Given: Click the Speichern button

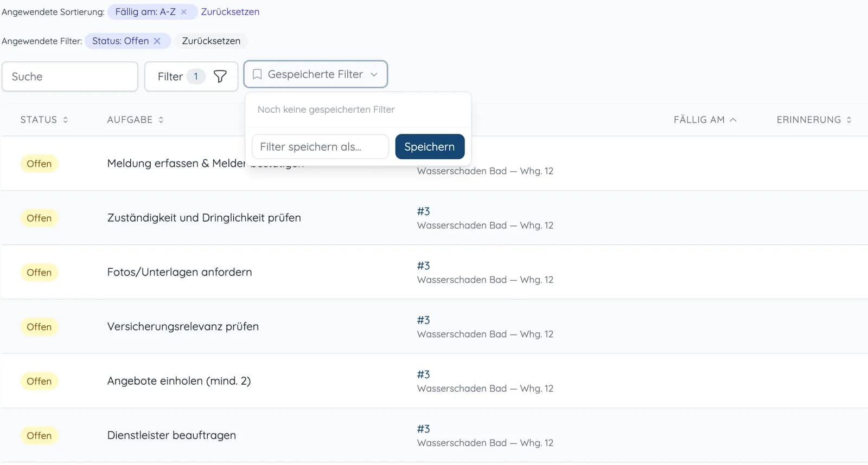Looking at the screenshot, I should click(430, 147).
